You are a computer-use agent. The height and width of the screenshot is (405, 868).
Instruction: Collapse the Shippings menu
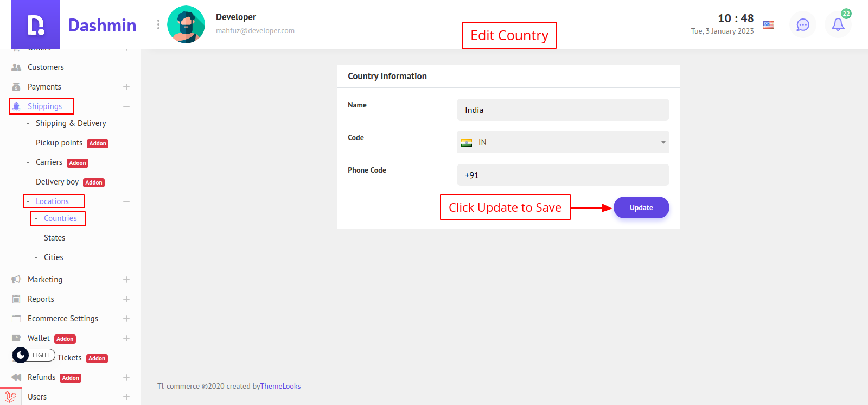(126, 106)
